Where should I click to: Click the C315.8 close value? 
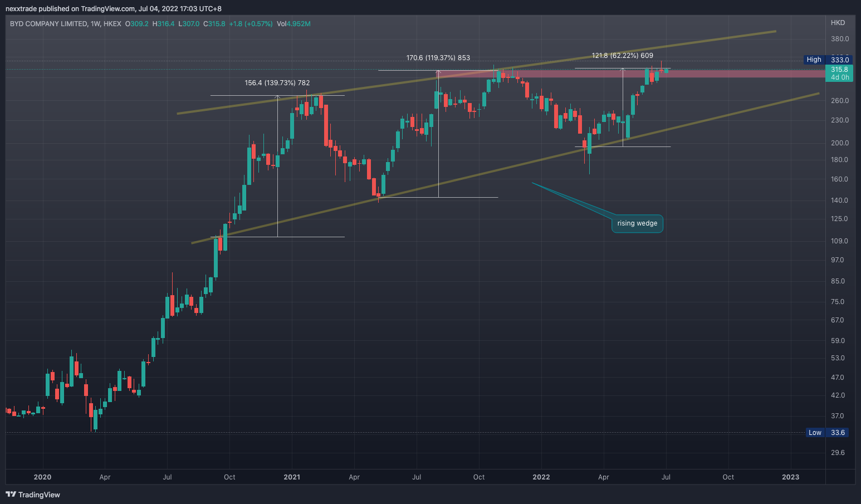coord(214,24)
